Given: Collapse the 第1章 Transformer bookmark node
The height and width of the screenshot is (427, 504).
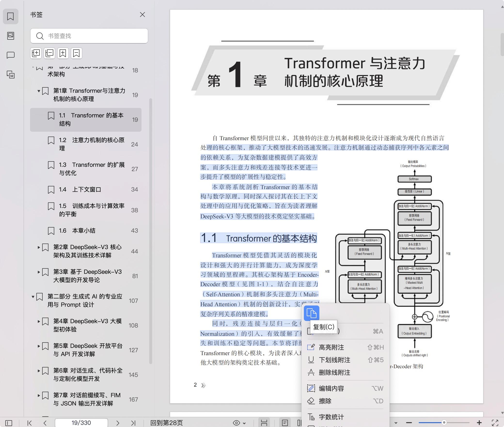Looking at the screenshot, I should (x=39, y=91).
